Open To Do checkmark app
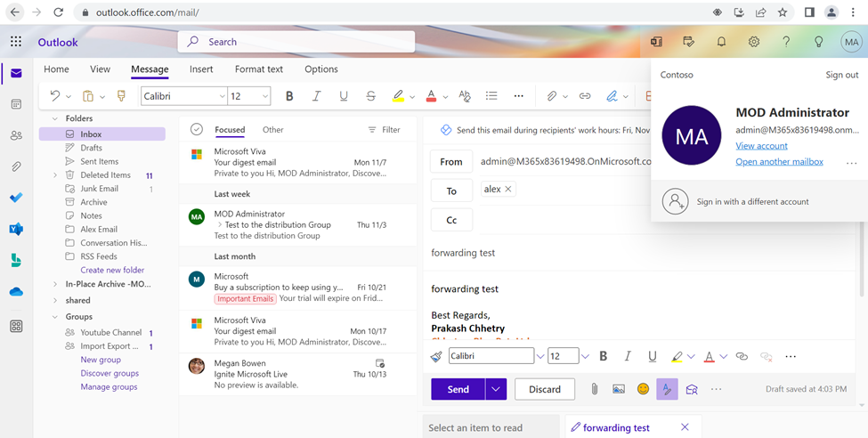The height and width of the screenshot is (438, 868). click(16, 198)
